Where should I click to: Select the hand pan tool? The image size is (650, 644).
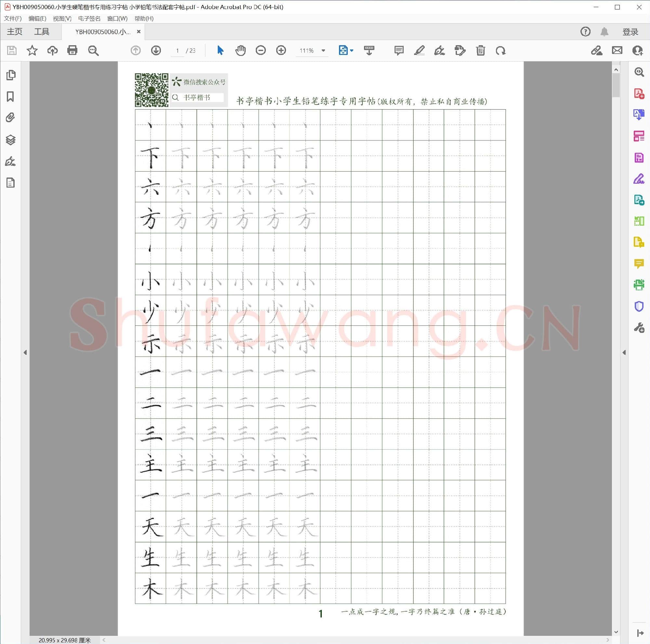(240, 50)
